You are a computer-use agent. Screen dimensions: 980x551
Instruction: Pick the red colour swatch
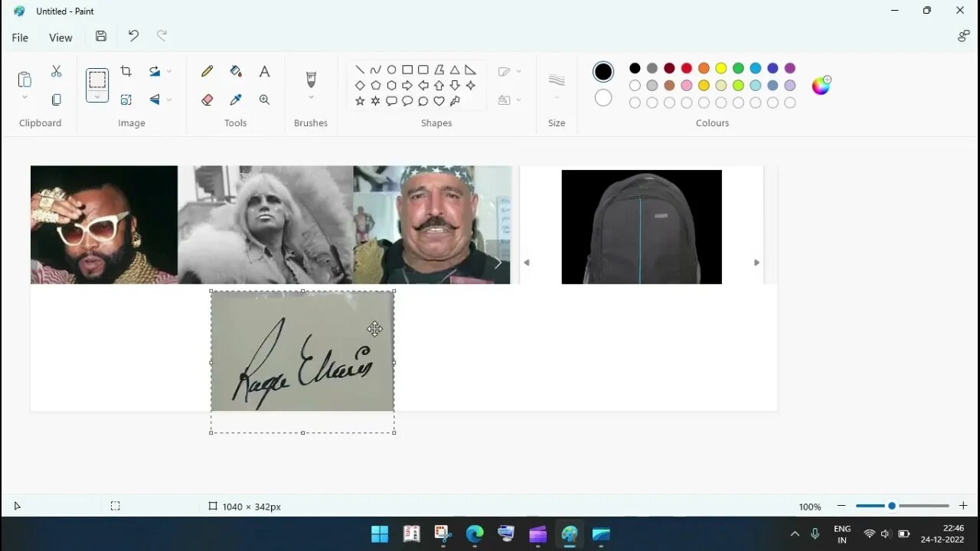687,68
